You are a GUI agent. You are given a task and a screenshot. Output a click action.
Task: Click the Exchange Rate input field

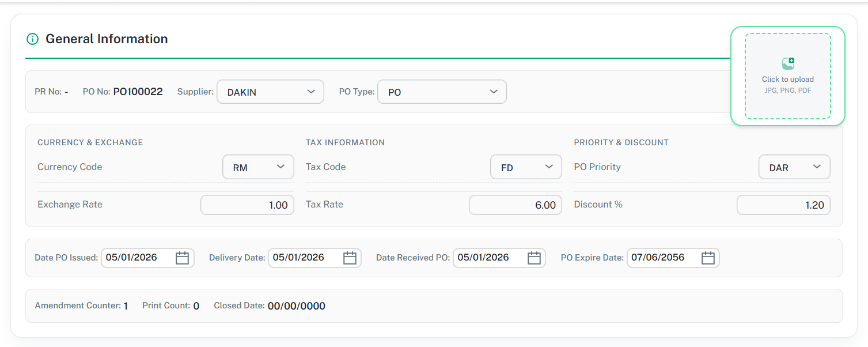pyautogui.click(x=247, y=205)
